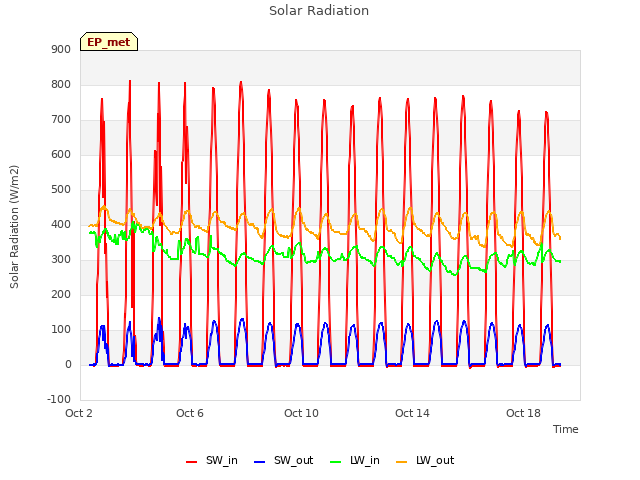The width and height of the screenshot is (640, 480).
Task: Click the -100 y-axis tick label
Action: pos(59,399)
